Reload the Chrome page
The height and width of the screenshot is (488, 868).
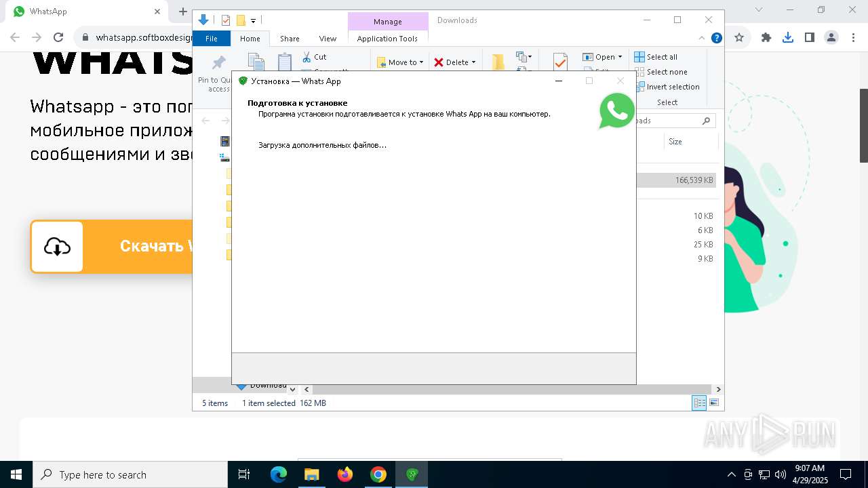click(58, 37)
